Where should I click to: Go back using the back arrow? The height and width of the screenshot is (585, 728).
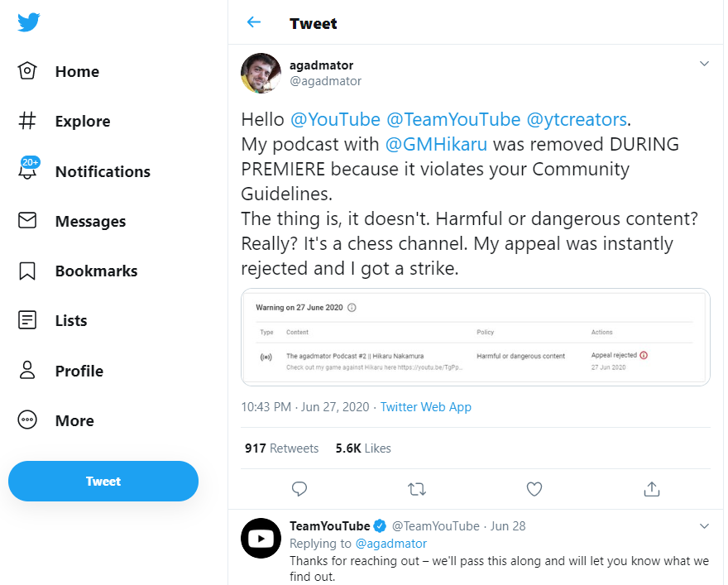click(254, 22)
